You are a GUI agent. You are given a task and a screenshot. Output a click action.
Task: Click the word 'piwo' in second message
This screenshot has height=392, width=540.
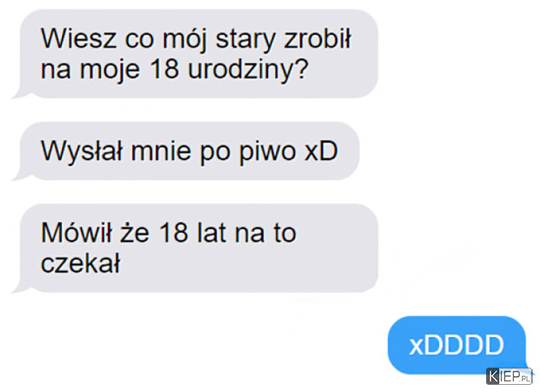(x=267, y=152)
